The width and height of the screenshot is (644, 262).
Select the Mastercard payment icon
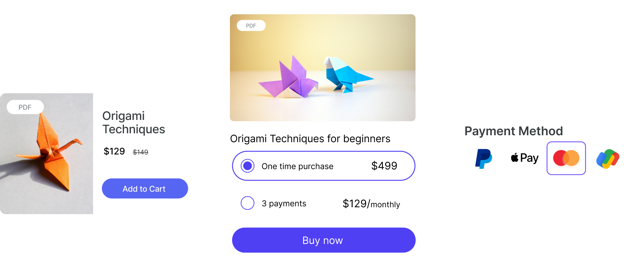(566, 158)
